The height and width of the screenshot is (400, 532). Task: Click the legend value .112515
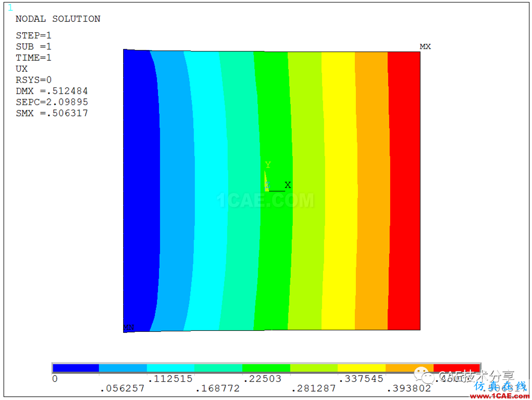pos(170,379)
